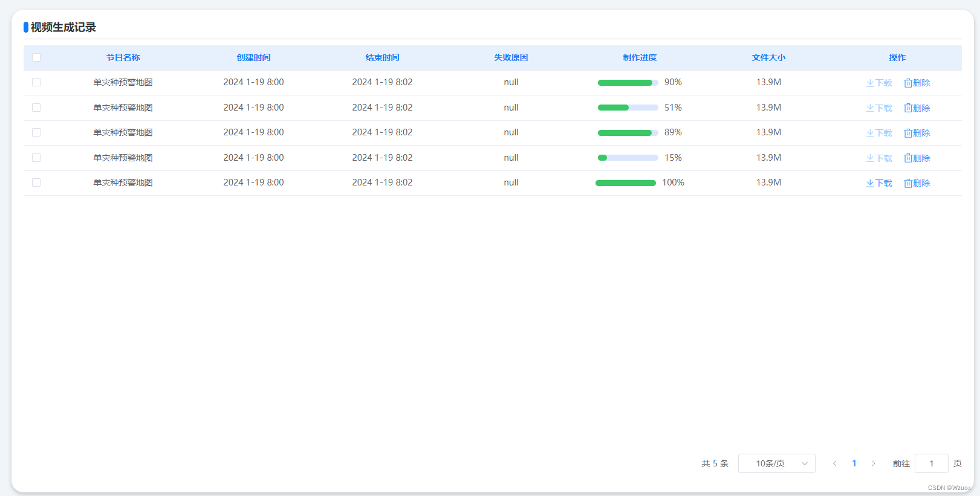Click the 创建时间 column header
Viewport: 980px width, 496px height.
pos(254,57)
